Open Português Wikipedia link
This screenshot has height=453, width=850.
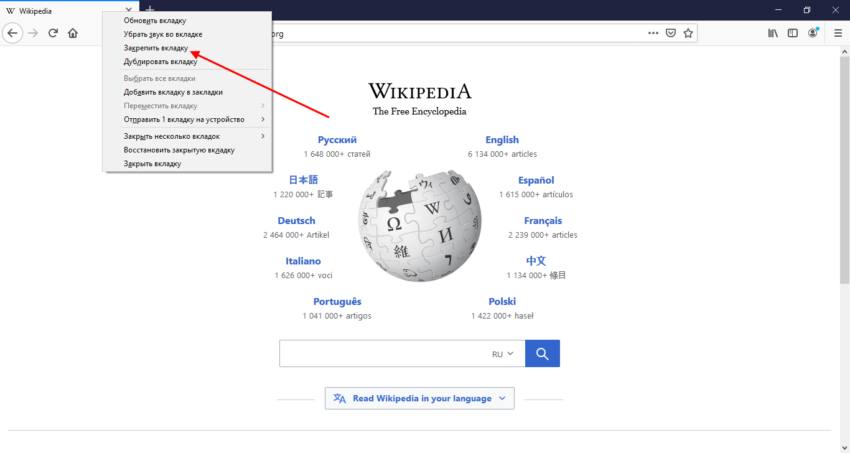(337, 301)
